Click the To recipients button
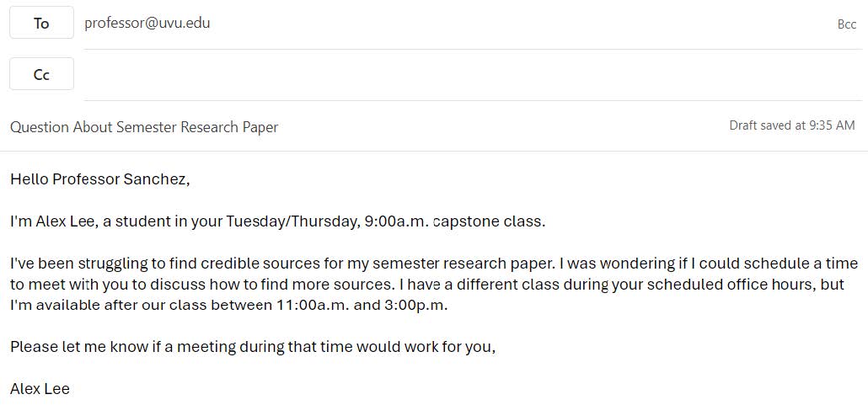The width and height of the screenshot is (868, 405). [x=41, y=23]
